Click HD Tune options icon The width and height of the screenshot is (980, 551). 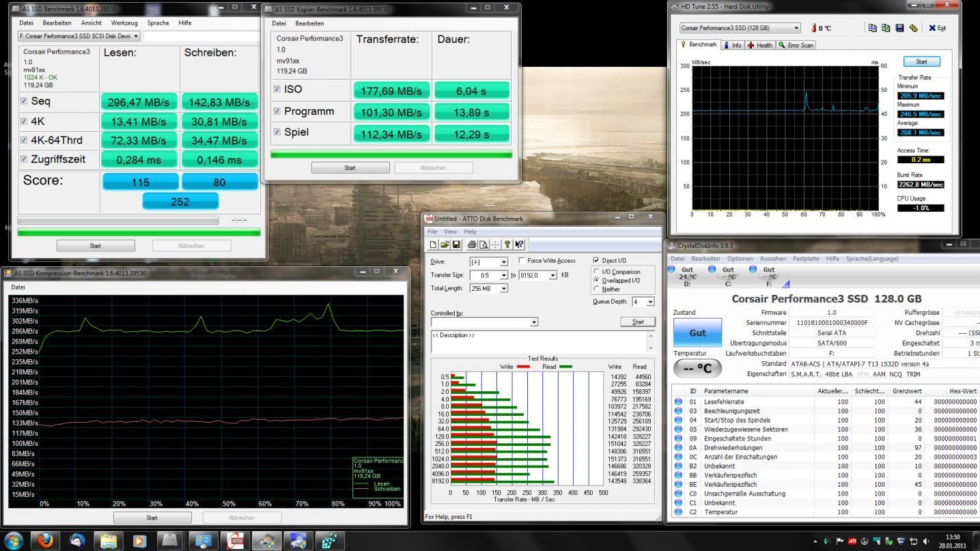tap(913, 28)
